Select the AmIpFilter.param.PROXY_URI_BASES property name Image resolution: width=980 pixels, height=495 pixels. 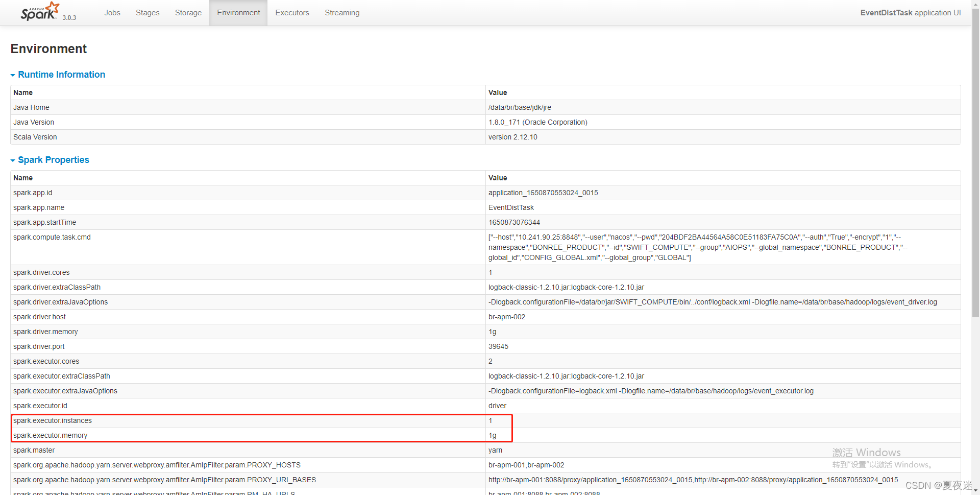coord(164,480)
